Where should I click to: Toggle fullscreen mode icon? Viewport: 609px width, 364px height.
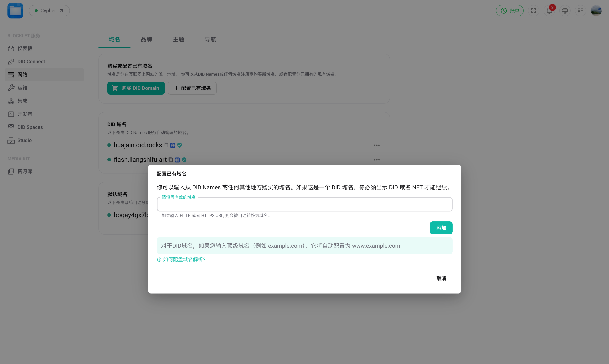coord(533,11)
